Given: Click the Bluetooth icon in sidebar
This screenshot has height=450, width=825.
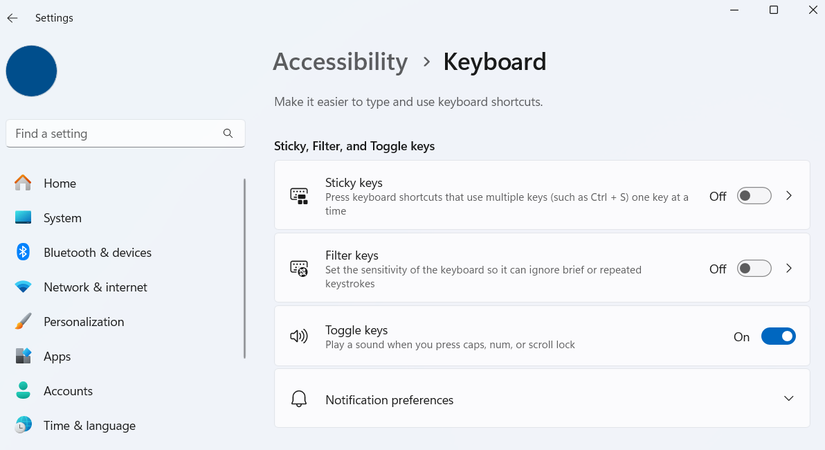Looking at the screenshot, I should 23,252.
